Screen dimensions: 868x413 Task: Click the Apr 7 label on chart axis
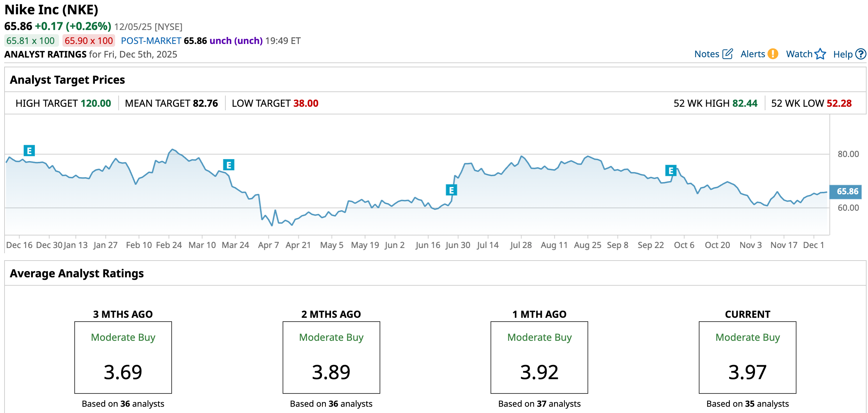coord(268,245)
